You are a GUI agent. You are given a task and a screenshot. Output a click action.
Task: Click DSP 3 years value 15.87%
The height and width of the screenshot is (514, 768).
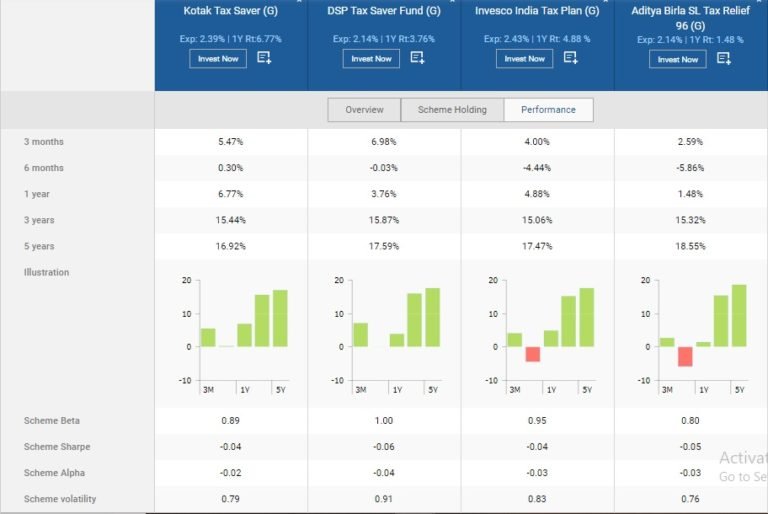pos(384,220)
